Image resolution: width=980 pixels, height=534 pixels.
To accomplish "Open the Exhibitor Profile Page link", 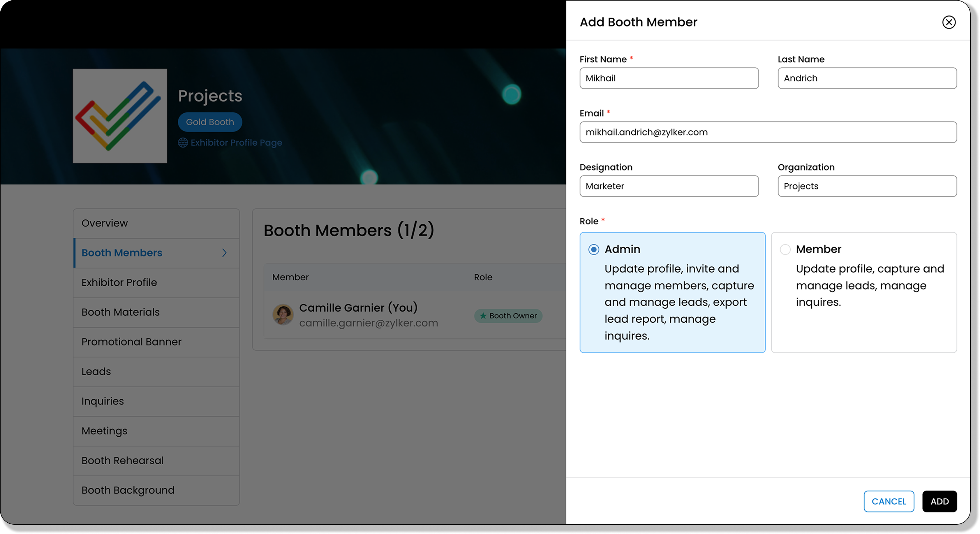I will [236, 143].
